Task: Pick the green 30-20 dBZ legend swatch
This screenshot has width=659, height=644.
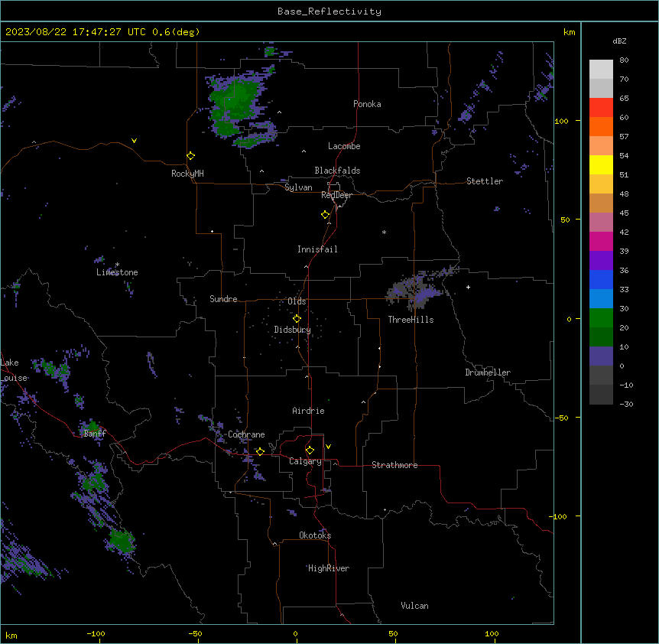Action: click(x=601, y=318)
